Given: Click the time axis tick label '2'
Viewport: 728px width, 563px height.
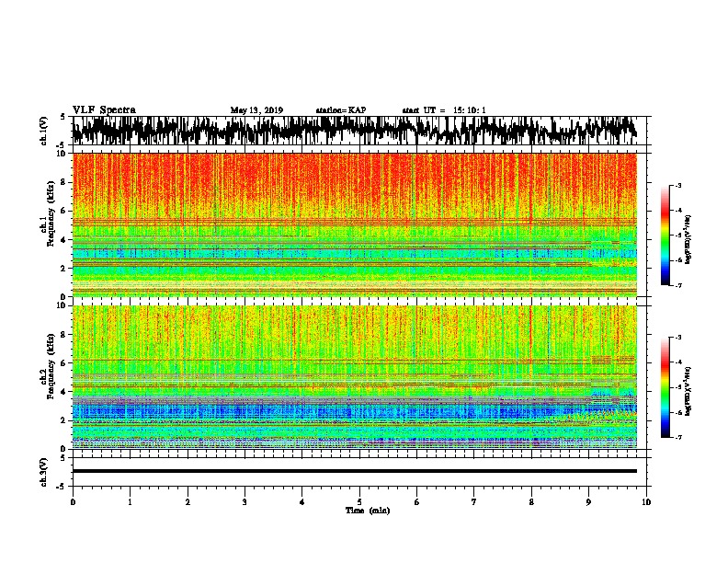Looking at the screenshot, I should pos(188,502).
